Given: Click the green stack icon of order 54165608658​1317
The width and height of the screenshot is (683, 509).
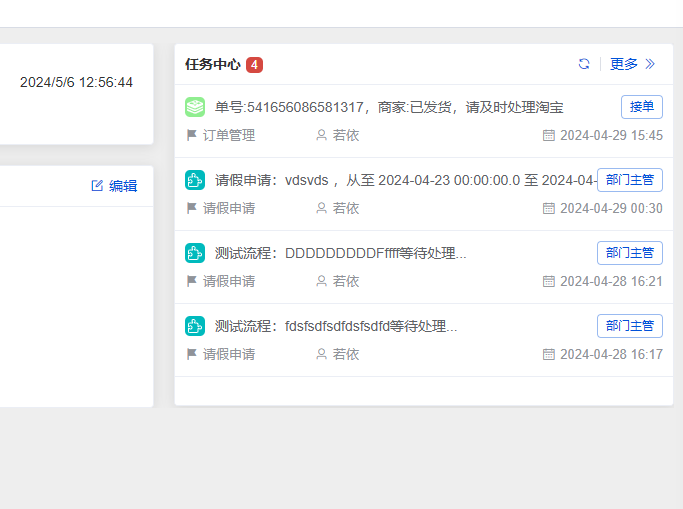Looking at the screenshot, I should point(195,107).
